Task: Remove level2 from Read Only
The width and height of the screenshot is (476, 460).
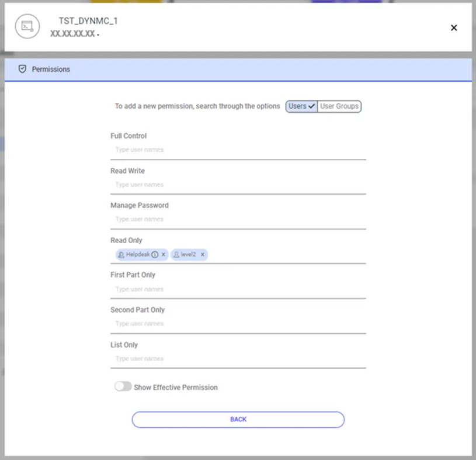Action: point(203,255)
